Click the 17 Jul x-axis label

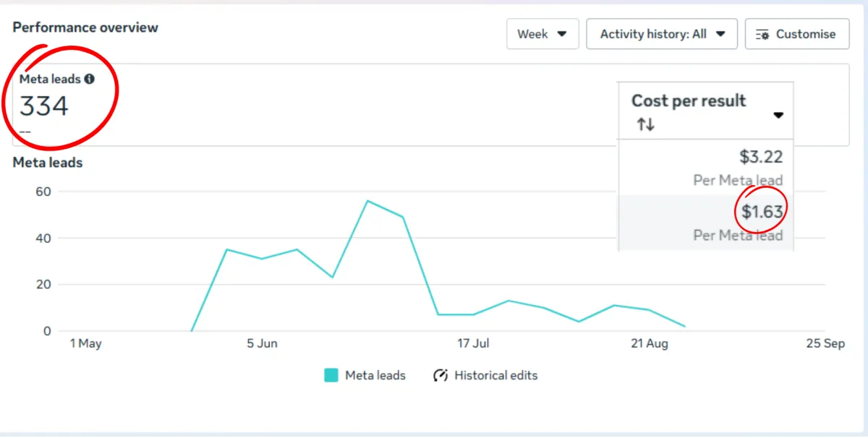[473, 344]
